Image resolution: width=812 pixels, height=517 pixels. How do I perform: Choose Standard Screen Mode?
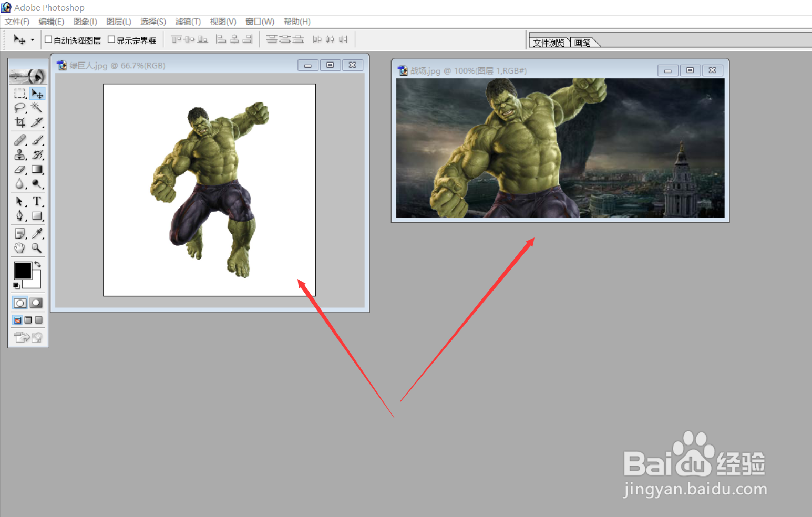point(17,320)
